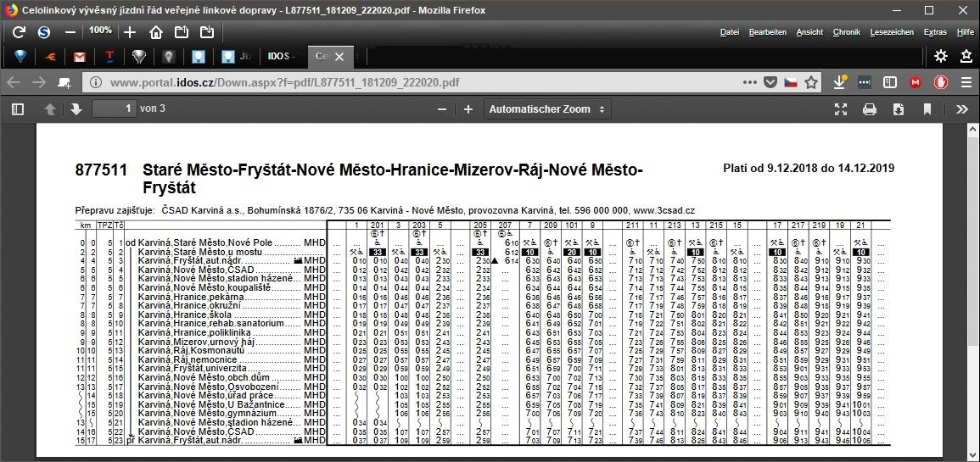Open the Firefox hamburger menu
This screenshot has width=980, height=462.
(966, 82)
